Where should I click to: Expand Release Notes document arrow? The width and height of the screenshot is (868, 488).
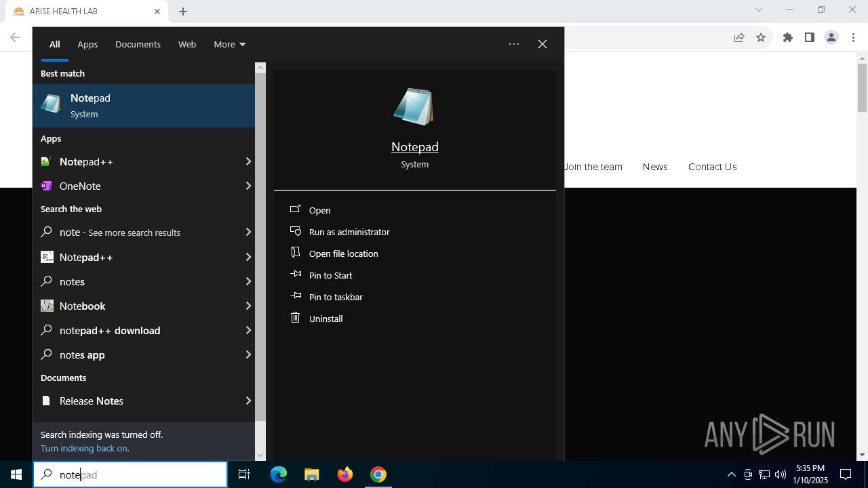click(248, 401)
